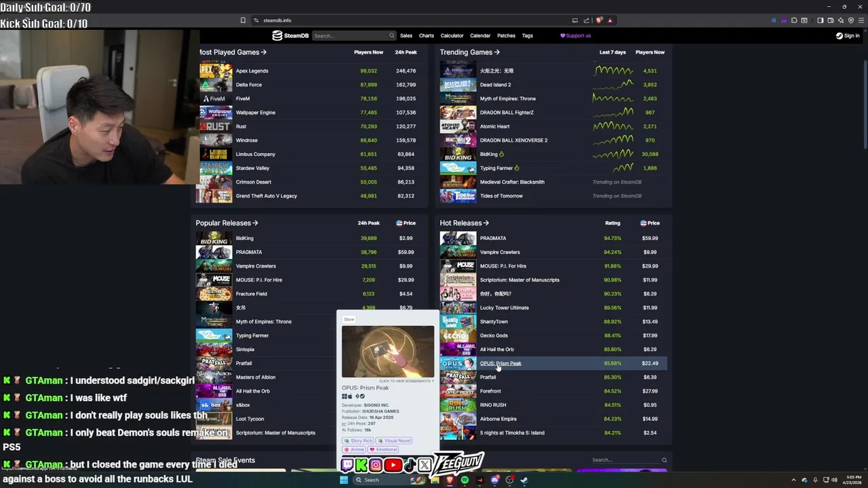Click the share page icon in address bar
The image size is (868, 488).
(x=587, y=20)
